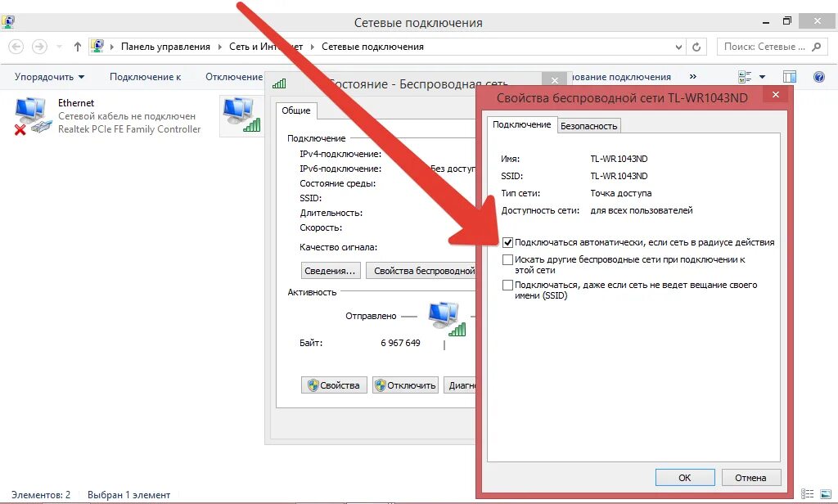Go up one folder level arrow
Image resolution: width=838 pixels, height=504 pixels.
(78, 47)
